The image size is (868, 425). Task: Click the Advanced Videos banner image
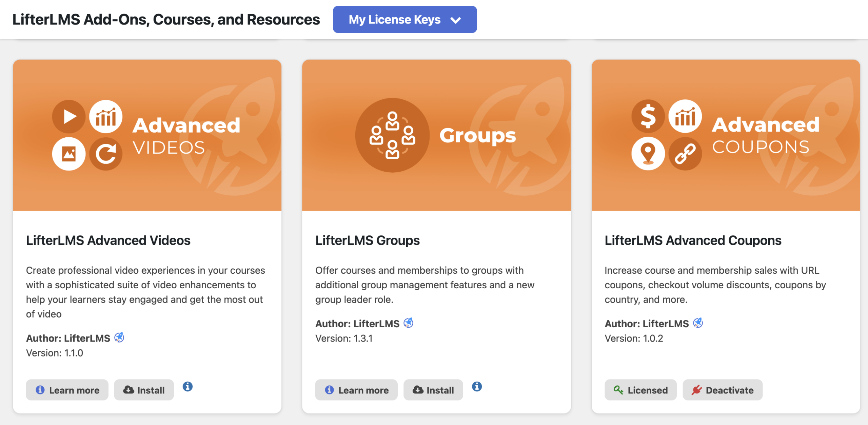coord(147,135)
